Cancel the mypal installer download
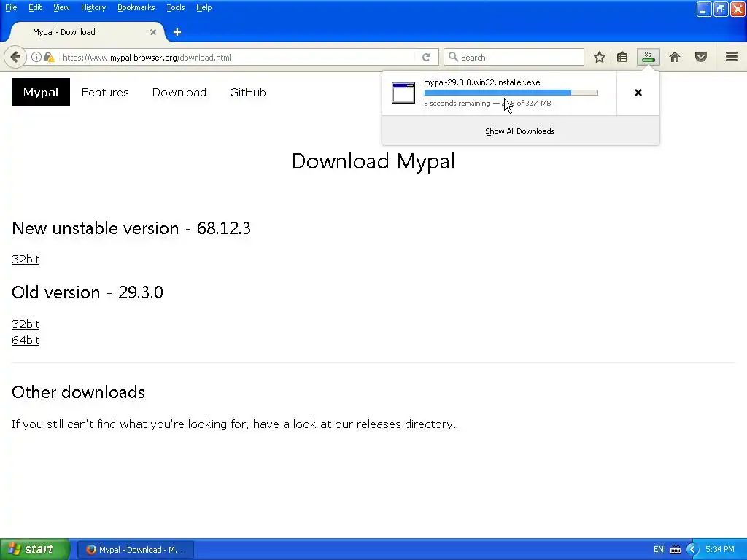The width and height of the screenshot is (747, 560). click(638, 93)
